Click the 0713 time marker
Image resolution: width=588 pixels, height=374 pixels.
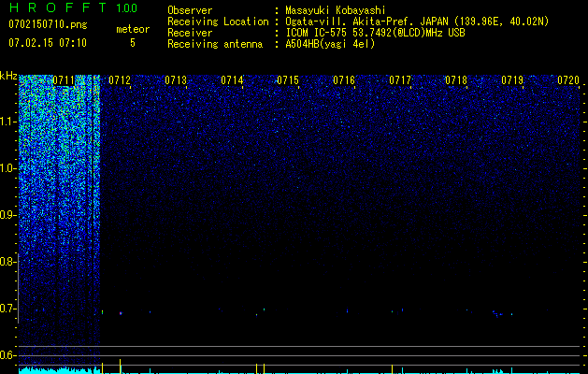[x=176, y=80]
